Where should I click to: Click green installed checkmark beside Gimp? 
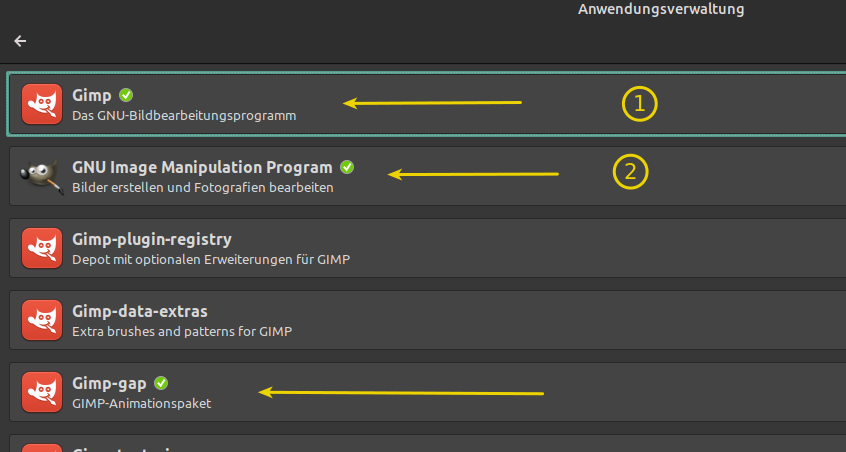coord(126,95)
